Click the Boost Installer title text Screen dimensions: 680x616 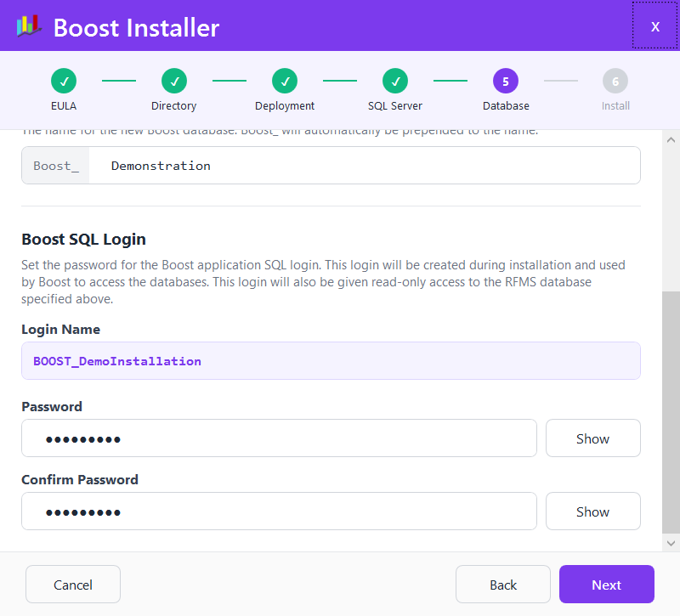tap(136, 28)
